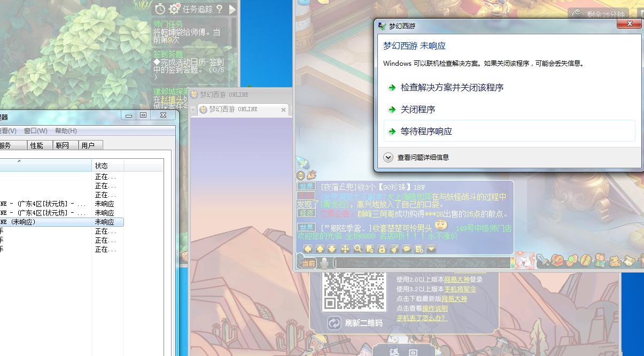Screen dimensions: 644x356
Task: Open chat search with the magnifier icon
Action: point(357,249)
